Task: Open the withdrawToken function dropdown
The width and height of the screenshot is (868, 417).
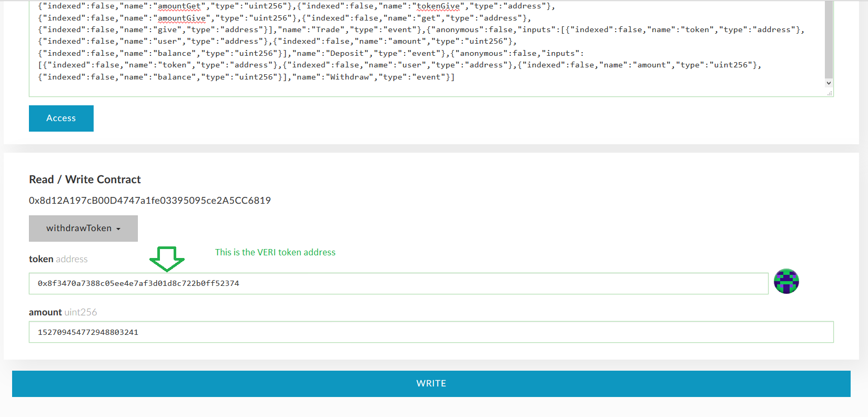Action: 83,229
